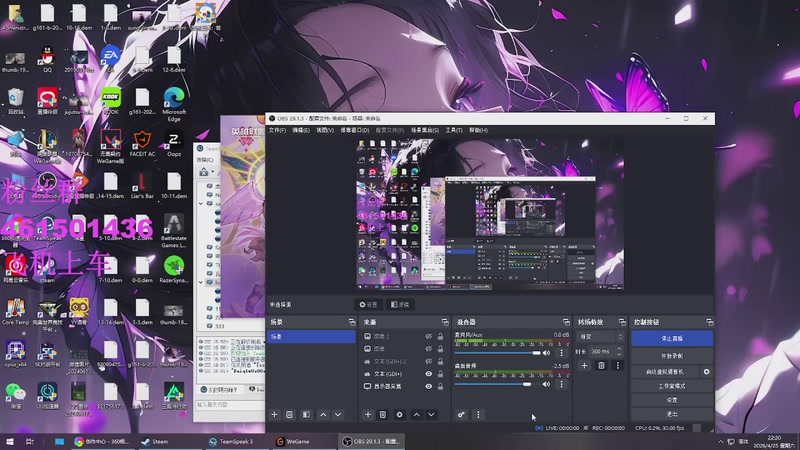Image resolution: width=800 pixels, height=450 pixels.
Task: Move source up with Sources panel up arrow
Action: point(416,415)
